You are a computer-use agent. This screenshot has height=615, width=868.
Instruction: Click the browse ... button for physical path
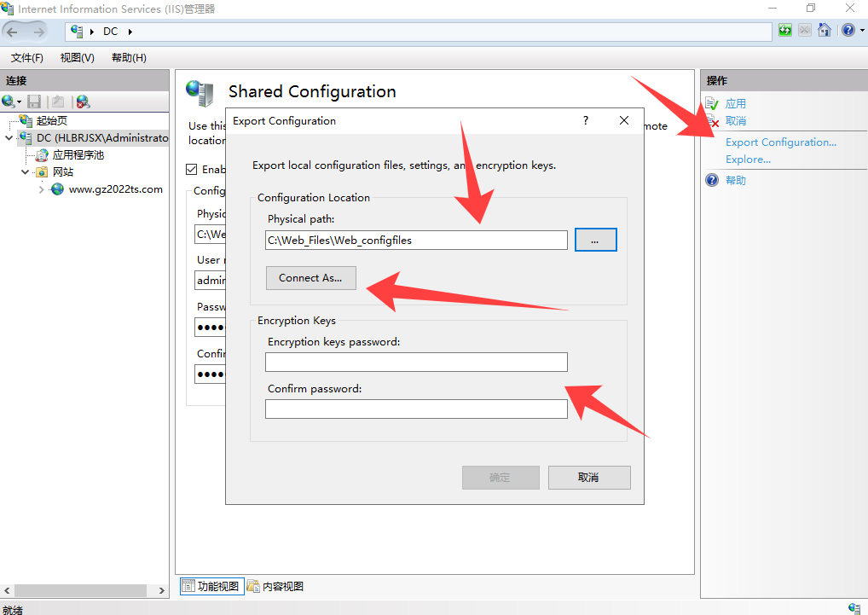click(x=595, y=241)
